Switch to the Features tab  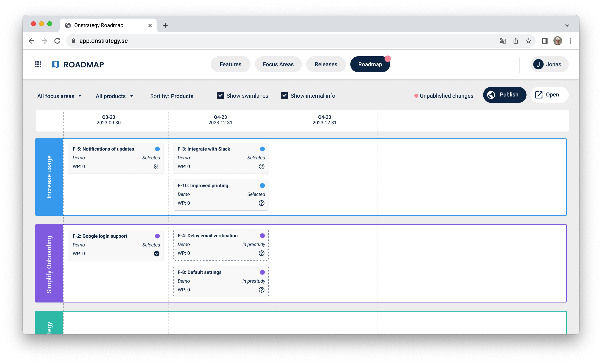(x=230, y=64)
